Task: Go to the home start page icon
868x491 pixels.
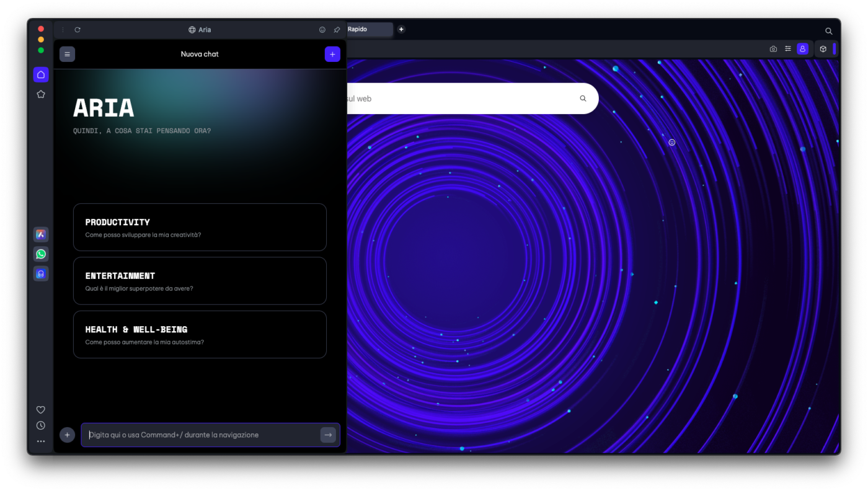Action: tap(41, 74)
